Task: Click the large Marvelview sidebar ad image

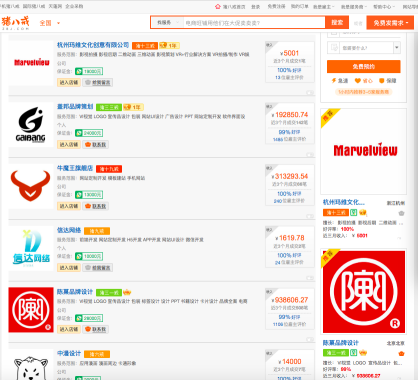Action: pos(364,151)
